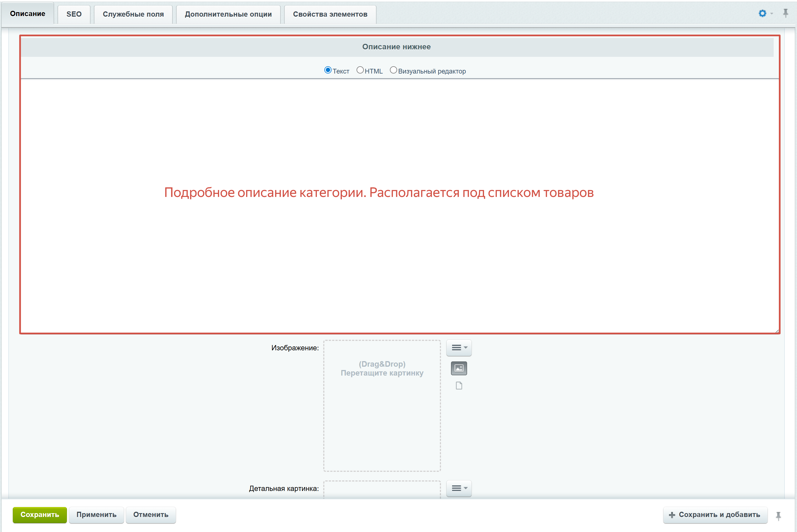The height and width of the screenshot is (532, 797).
Task: Open the Детальная картинка menu dropdown
Action: (x=459, y=488)
